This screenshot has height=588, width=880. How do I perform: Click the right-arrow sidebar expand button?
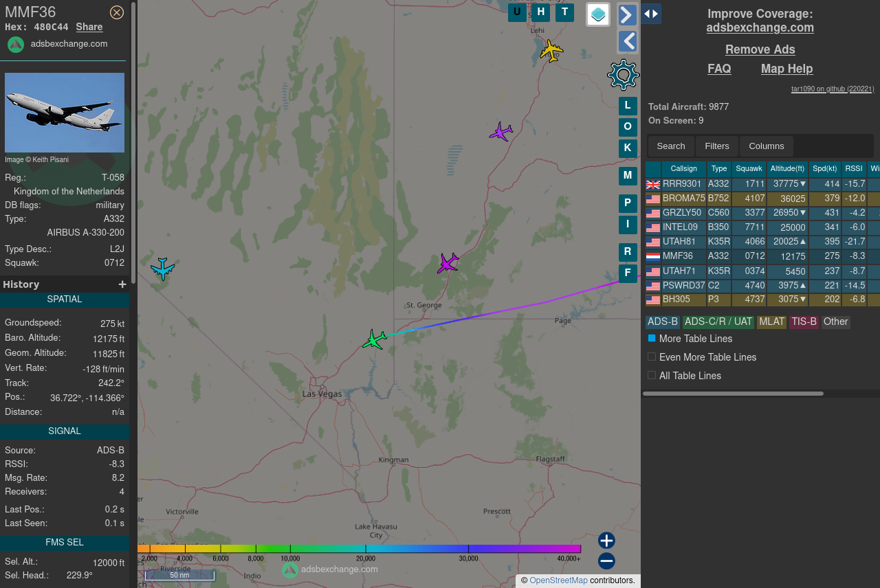(x=628, y=15)
